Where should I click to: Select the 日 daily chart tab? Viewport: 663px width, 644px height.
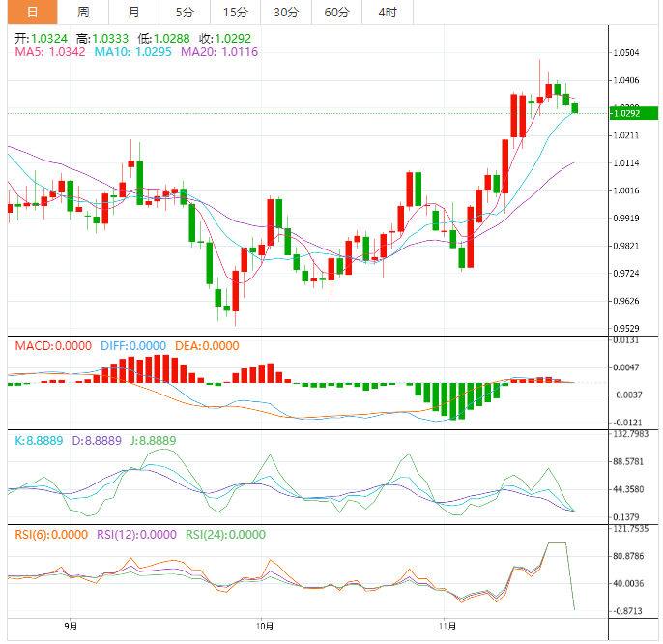[32, 12]
